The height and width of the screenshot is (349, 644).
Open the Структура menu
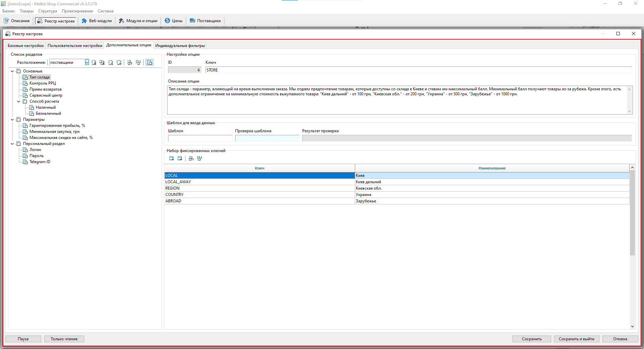[x=48, y=11]
